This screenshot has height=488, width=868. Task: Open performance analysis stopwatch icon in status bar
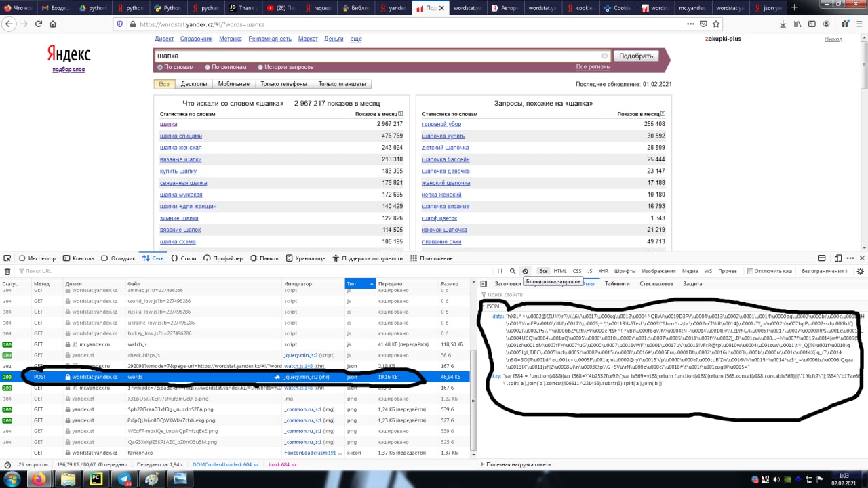[x=7, y=465]
